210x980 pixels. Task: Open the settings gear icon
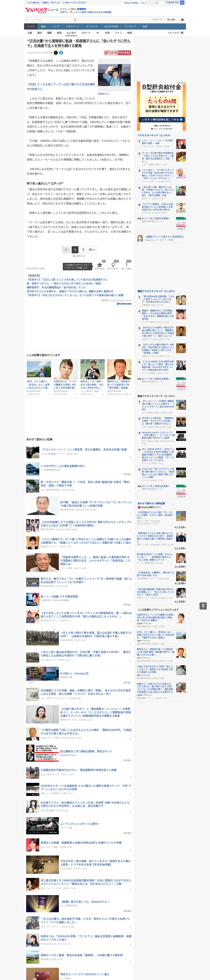point(182,19)
